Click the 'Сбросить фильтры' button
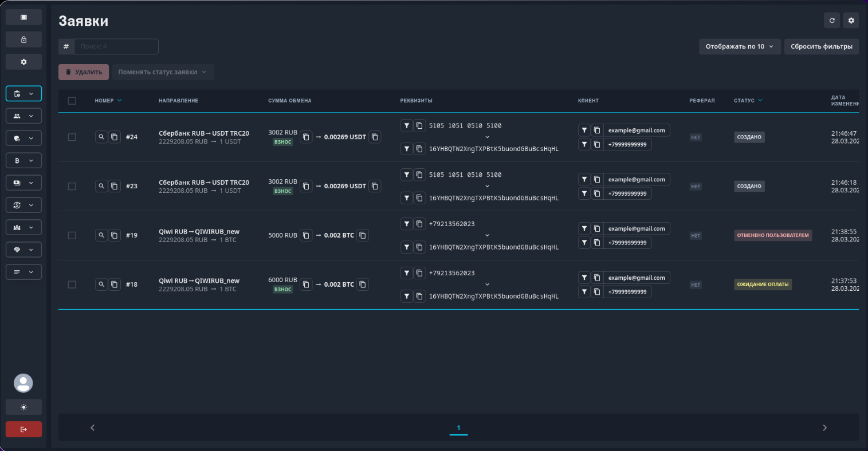 point(821,46)
